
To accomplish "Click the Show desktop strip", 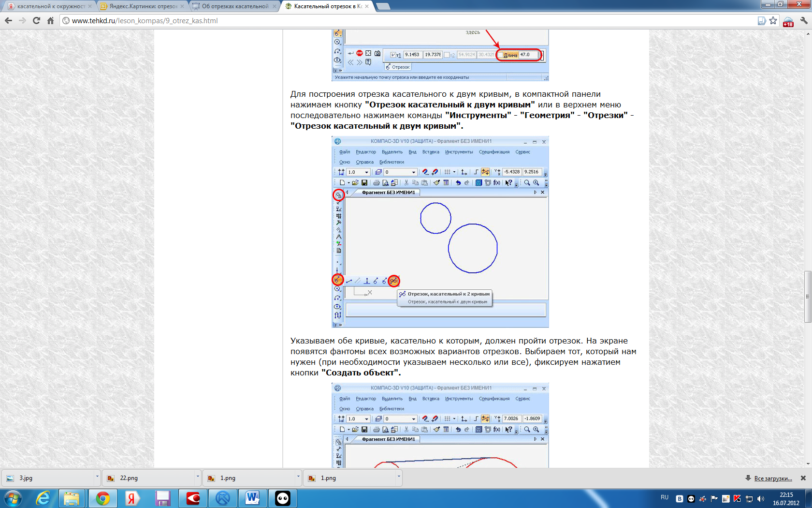I will 808,498.
